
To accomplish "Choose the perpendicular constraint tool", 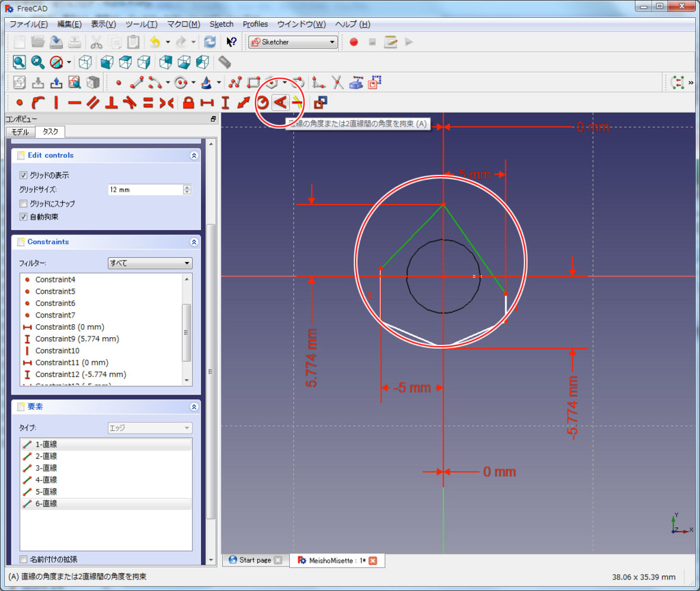I will (111, 103).
